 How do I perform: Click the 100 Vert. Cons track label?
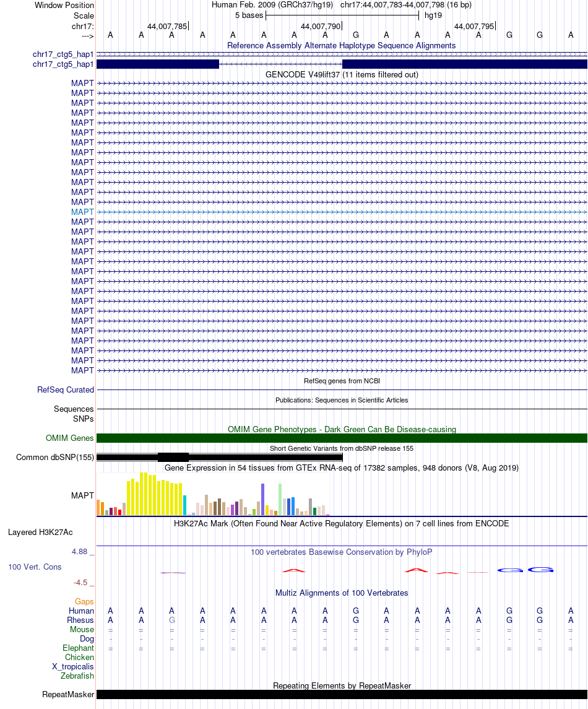tap(35, 567)
